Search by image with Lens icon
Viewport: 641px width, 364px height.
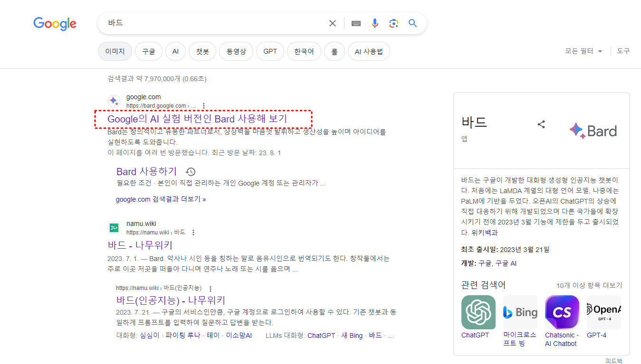click(x=393, y=23)
